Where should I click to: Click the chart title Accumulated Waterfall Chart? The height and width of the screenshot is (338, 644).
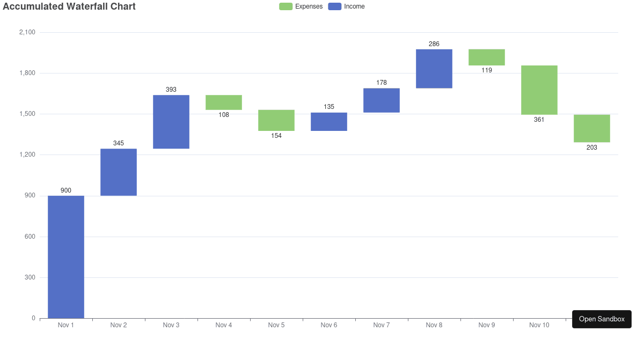pos(69,6)
